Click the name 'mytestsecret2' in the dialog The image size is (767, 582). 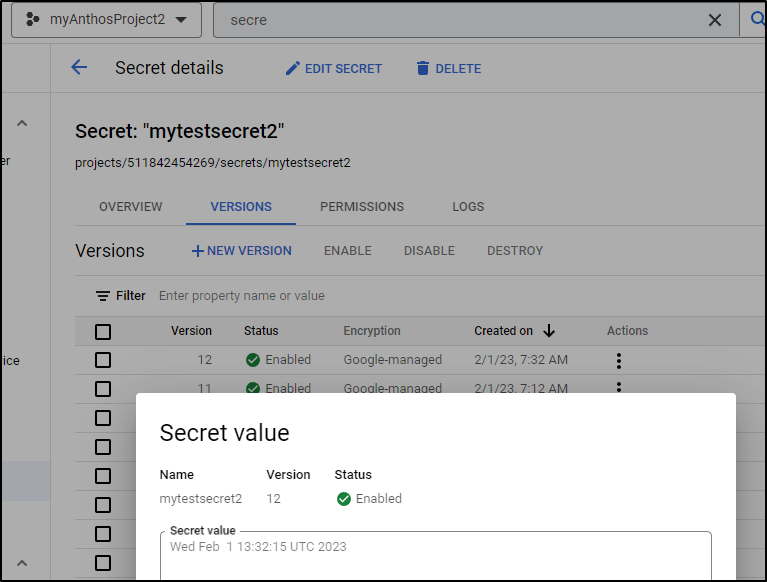coord(201,499)
